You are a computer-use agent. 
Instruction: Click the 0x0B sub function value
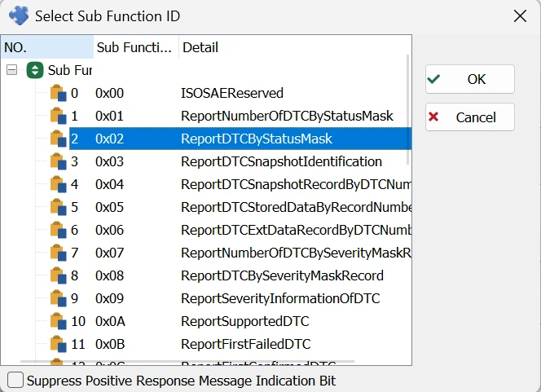click(110, 344)
